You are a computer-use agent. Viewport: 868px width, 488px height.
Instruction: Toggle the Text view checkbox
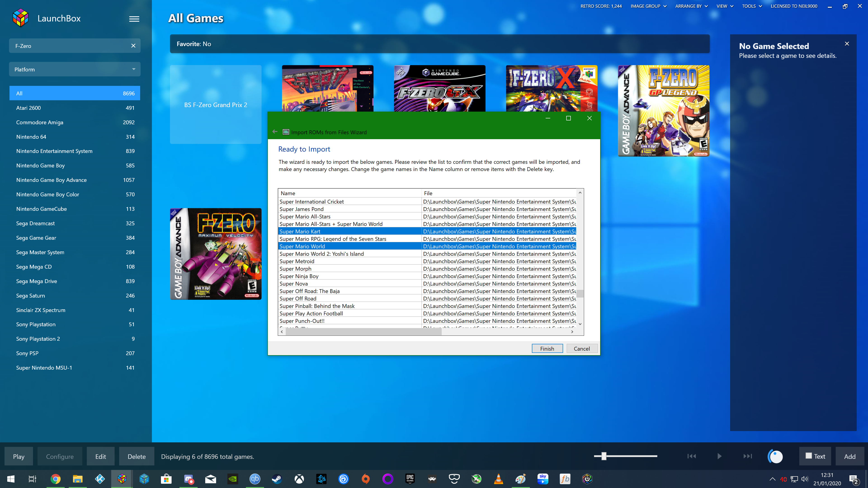(x=808, y=456)
